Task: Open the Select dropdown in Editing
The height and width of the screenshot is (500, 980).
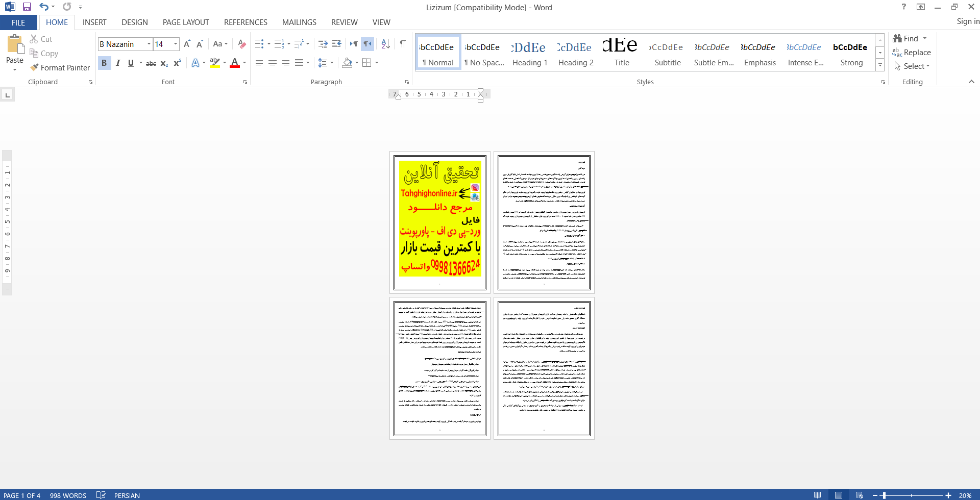Action: [912, 66]
